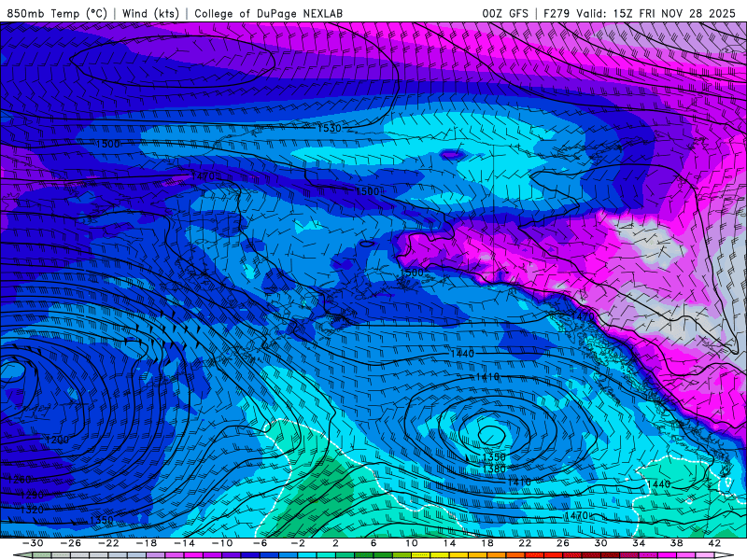Click the -26 colorbar label
Viewport: 747px width, 560px height.
[x=71, y=543]
